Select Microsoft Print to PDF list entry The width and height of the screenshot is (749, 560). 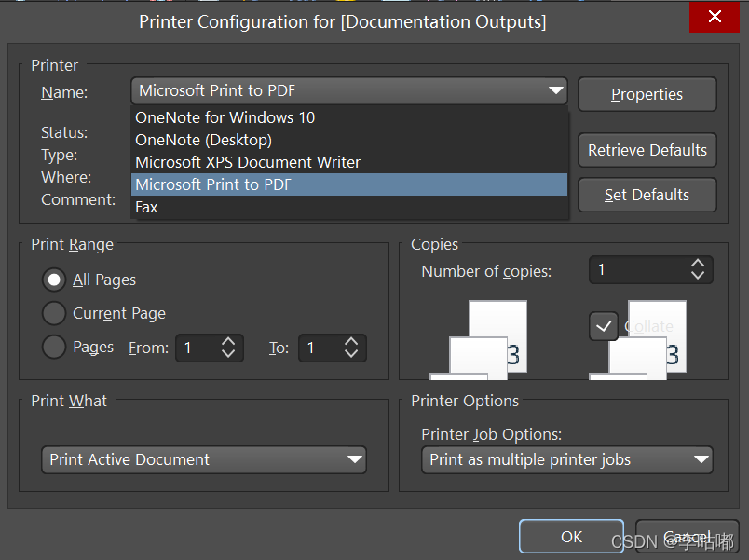[349, 184]
